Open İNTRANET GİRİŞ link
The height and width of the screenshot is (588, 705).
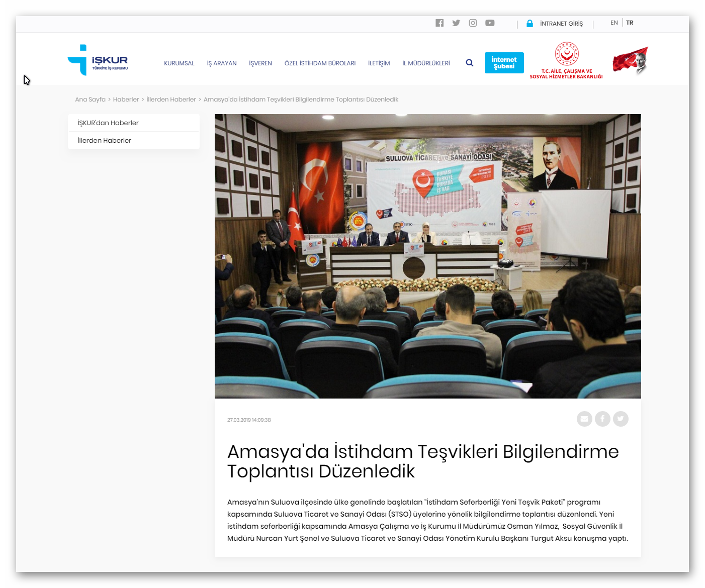(x=561, y=24)
